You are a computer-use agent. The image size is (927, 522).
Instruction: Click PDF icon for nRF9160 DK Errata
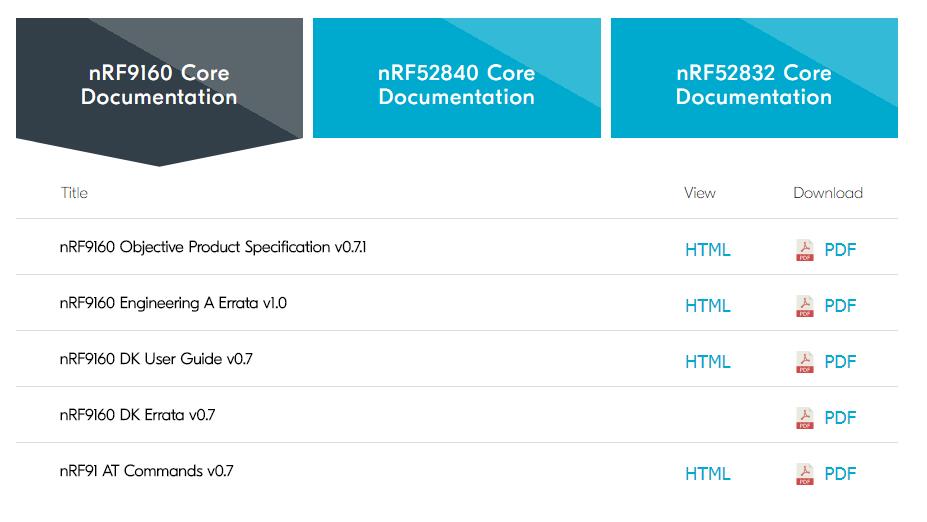click(804, 418)
